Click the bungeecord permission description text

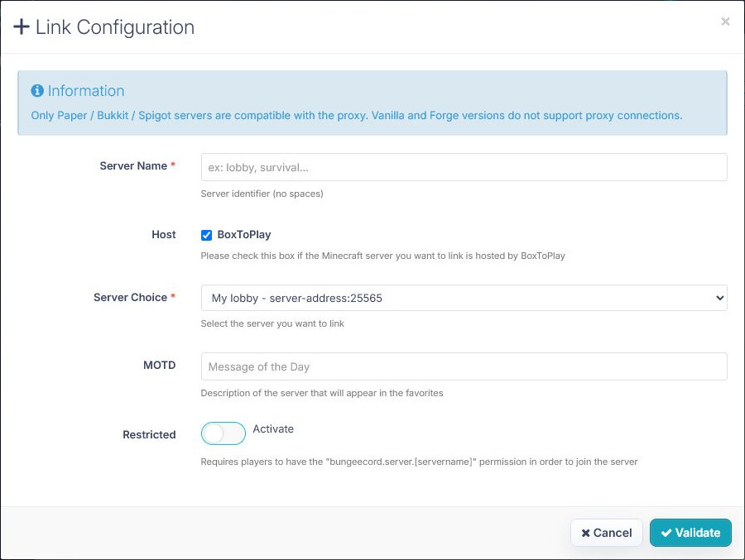[419, 462]
